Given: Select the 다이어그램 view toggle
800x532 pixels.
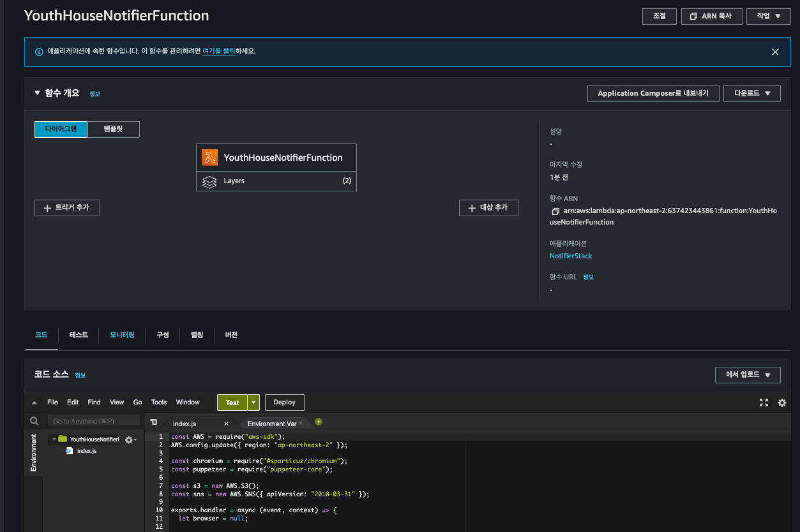Looking at the screenshot, I should 61,129.
